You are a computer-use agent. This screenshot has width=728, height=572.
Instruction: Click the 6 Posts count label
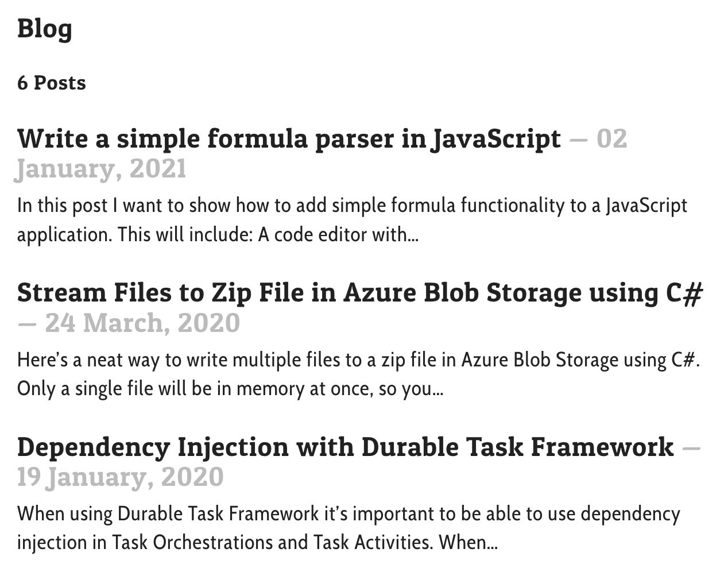(52, 83)
